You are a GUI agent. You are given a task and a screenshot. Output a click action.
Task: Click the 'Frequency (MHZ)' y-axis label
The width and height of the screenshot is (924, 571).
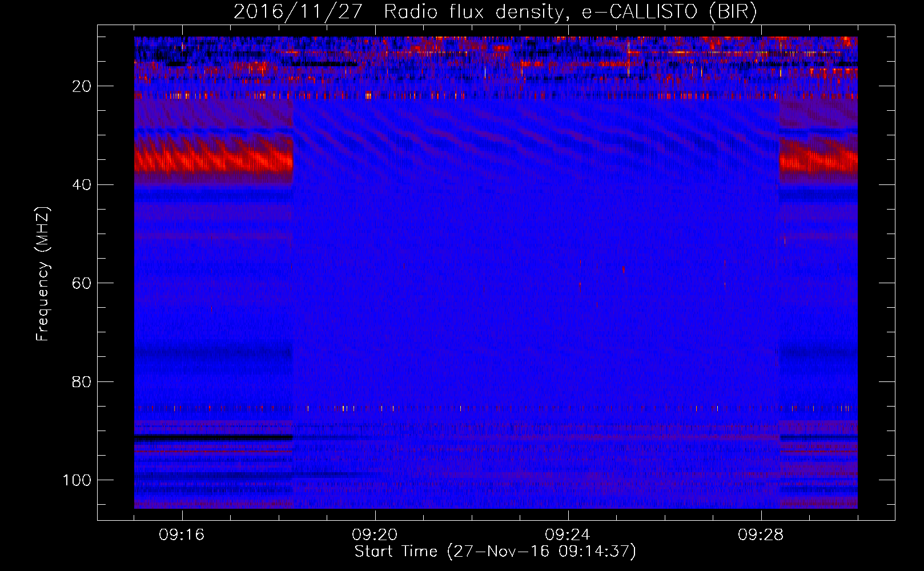[43, 274]
